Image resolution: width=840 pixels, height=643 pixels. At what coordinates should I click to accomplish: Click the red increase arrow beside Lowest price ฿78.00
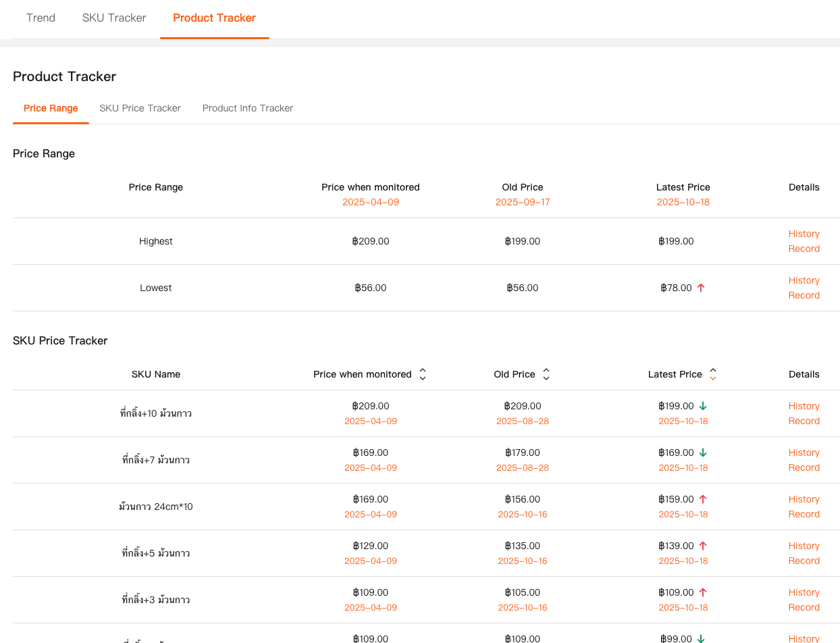point(701,288)
